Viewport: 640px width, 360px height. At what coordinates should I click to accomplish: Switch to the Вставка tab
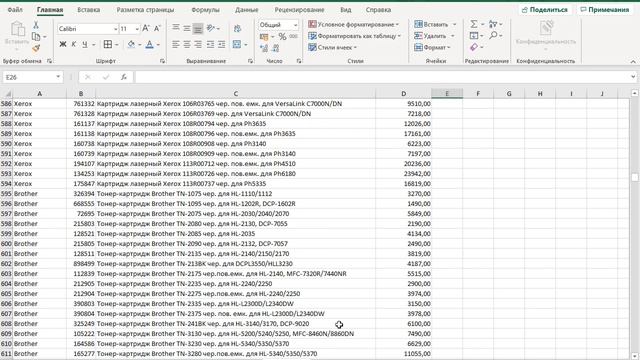[89, 9]
